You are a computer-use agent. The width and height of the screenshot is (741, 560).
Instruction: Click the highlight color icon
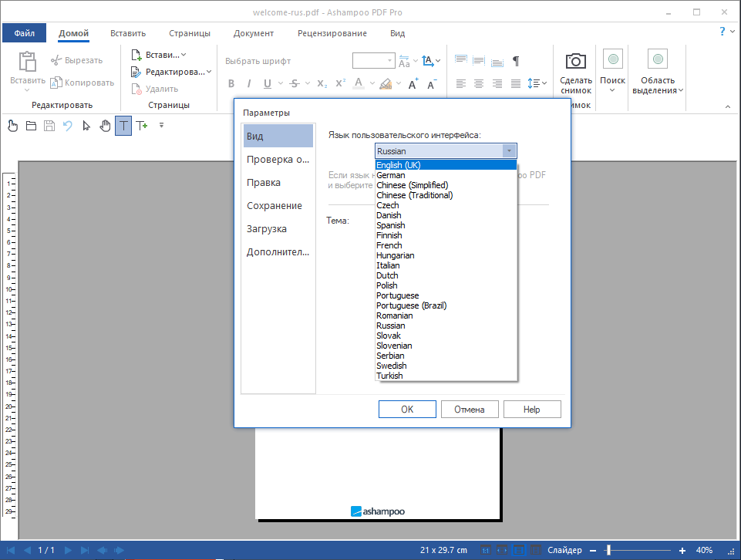coord(386,83)
